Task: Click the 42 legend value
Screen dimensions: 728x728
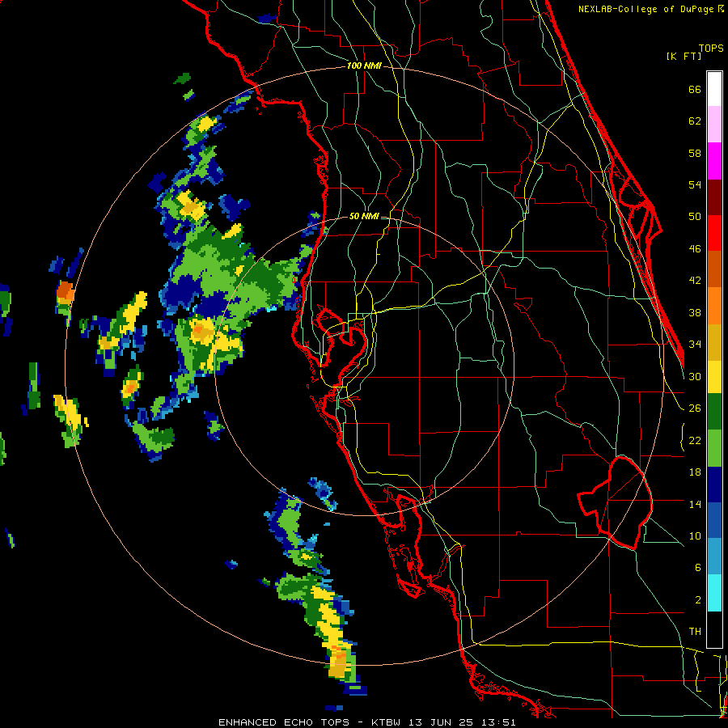Action: pyautogui.click(x=695, y=281)
